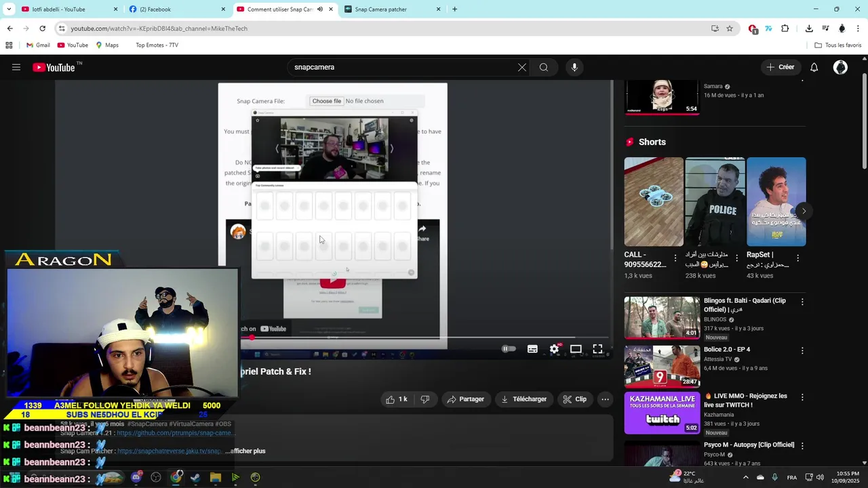The image size is (868, 488).
Task: Switch to theater mode
Action: pos(576,349)
